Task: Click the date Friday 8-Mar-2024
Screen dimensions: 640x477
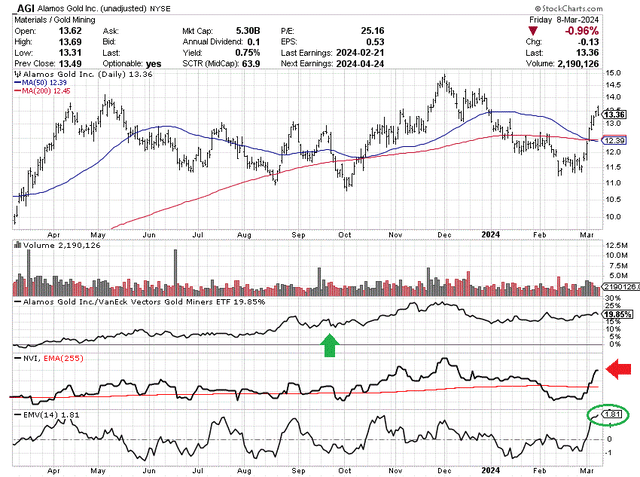Action: (x=564, y=20)
